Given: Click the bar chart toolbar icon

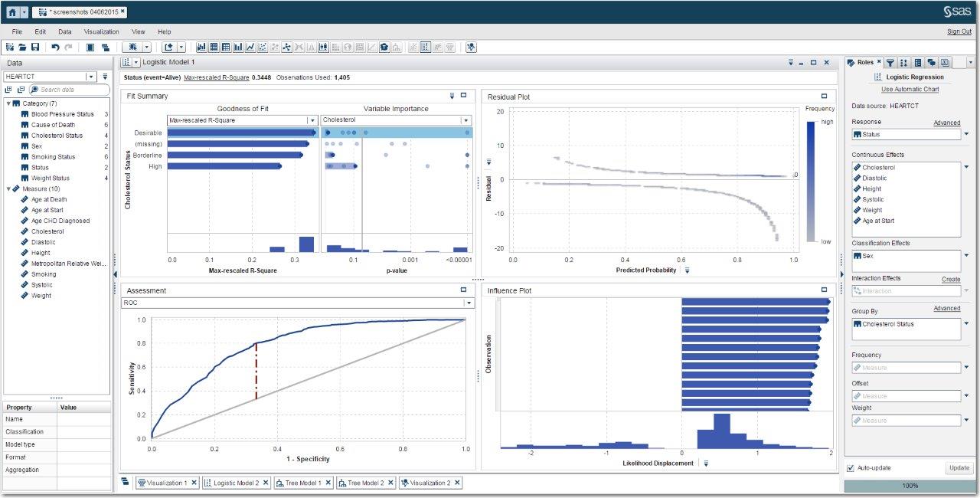Looking at the screenshot, I should (x=238, y=48).
